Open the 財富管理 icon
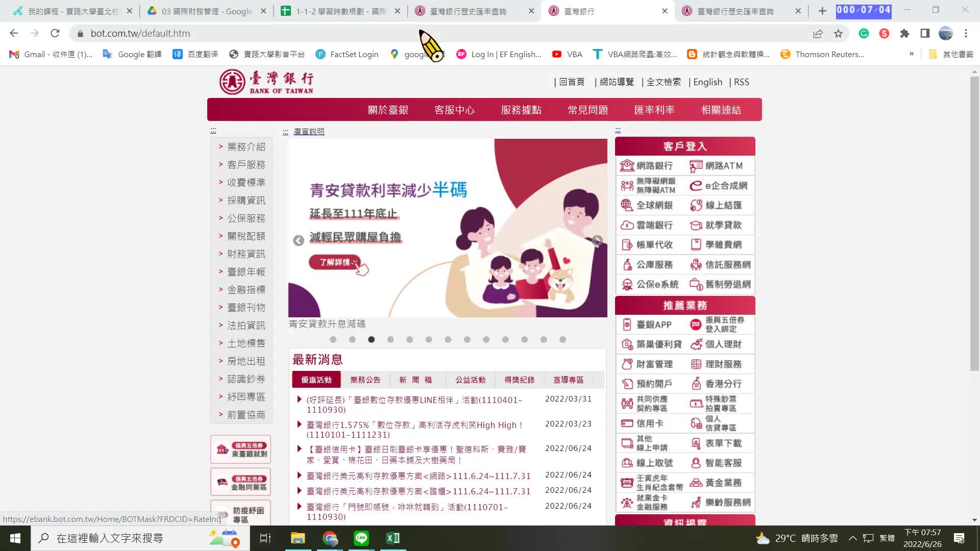 point(627,364)
